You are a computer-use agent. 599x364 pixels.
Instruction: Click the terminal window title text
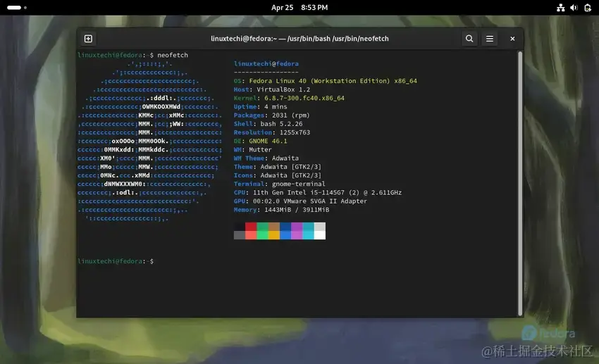click(x=299, y=39)
